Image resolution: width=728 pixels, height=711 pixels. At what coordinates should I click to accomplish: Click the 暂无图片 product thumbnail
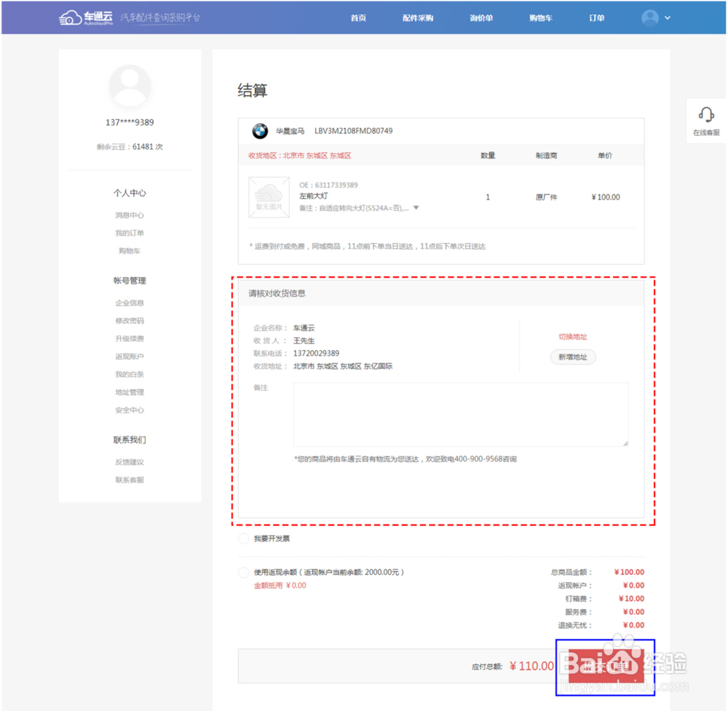[269, 196]
